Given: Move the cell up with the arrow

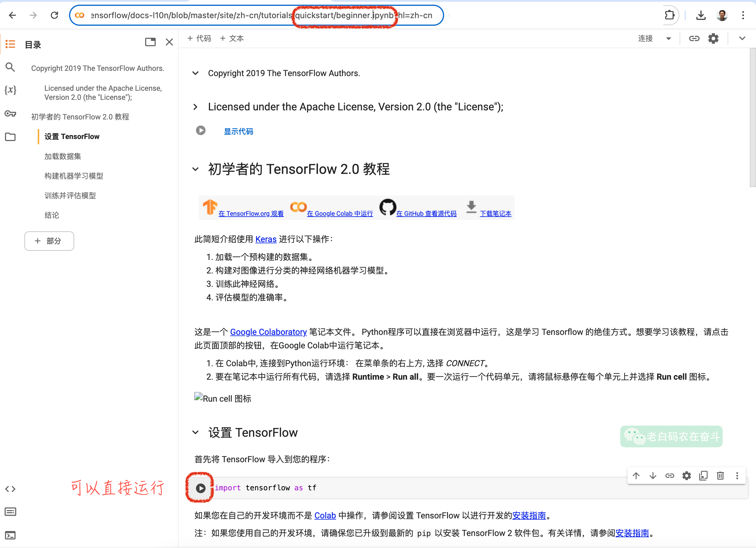Looking at the screenshot, I should click(636, 476).
